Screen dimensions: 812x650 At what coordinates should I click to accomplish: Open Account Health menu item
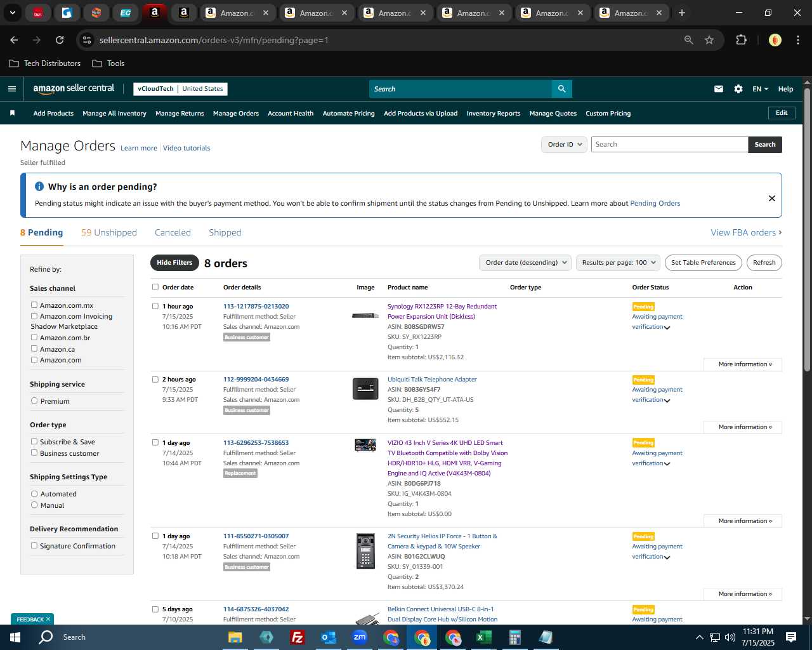point(291,114)
